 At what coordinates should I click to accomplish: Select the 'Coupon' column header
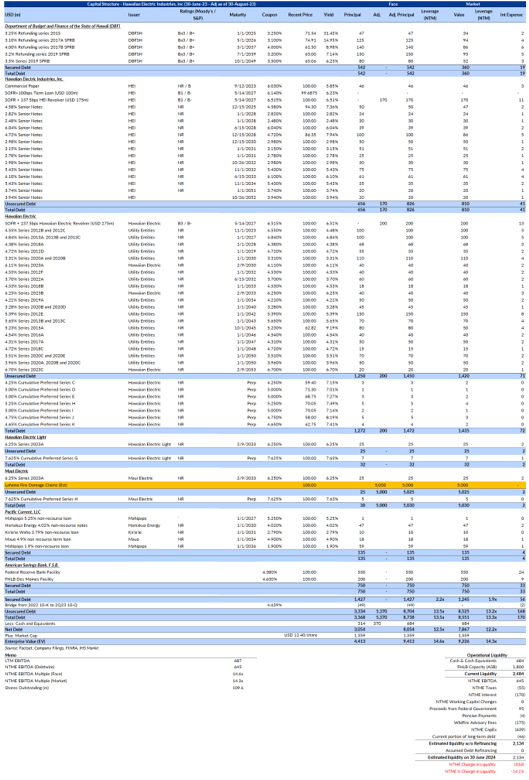click(269, 14)
